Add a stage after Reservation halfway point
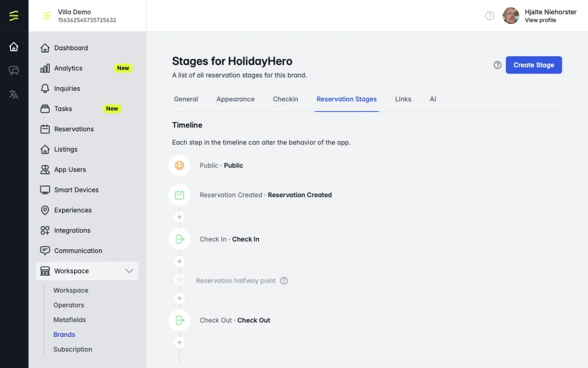This screenshot has height=368, width=588. pos(179,298)
